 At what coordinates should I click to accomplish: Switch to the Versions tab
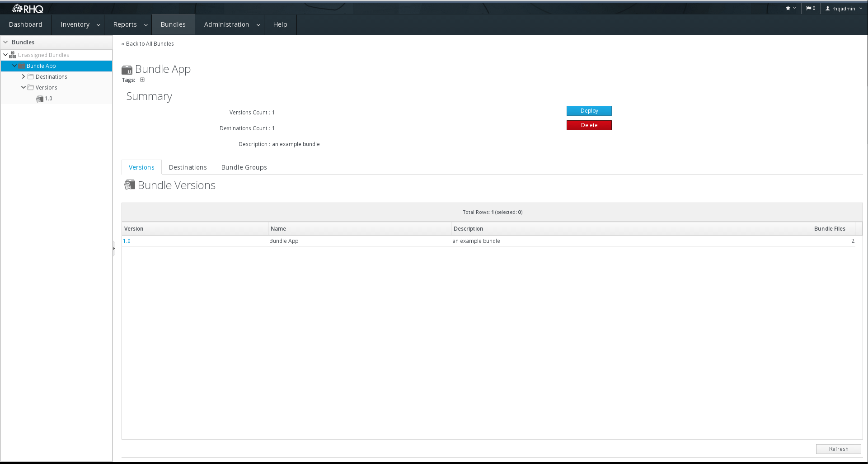pyautogui.click(x=141, y=167)
